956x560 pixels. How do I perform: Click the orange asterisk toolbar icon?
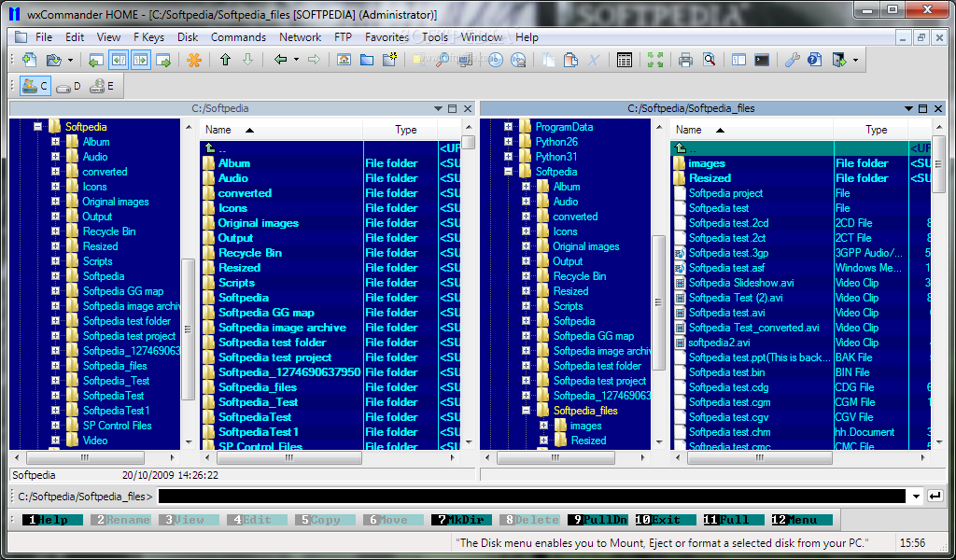pos(194,60)
